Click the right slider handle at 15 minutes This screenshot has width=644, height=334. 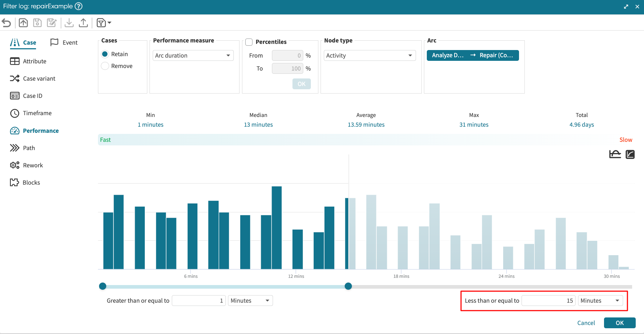pyautogui.click(x=348, y=286)
